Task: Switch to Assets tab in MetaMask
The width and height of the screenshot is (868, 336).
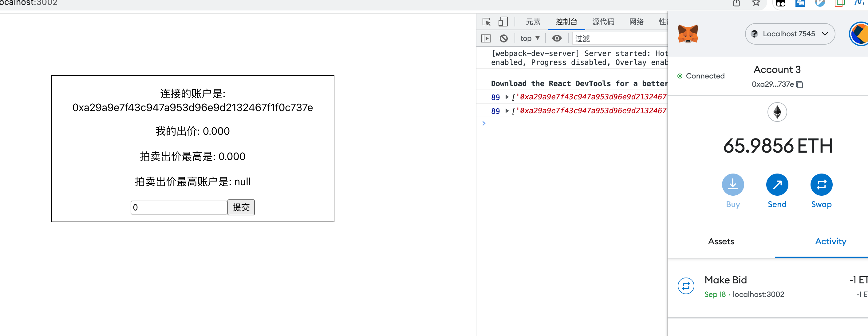Action: pos(721,241)
